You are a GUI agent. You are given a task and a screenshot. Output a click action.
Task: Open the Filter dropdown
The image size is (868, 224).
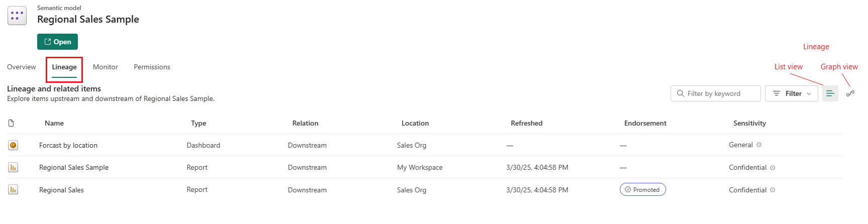(792, 93)
